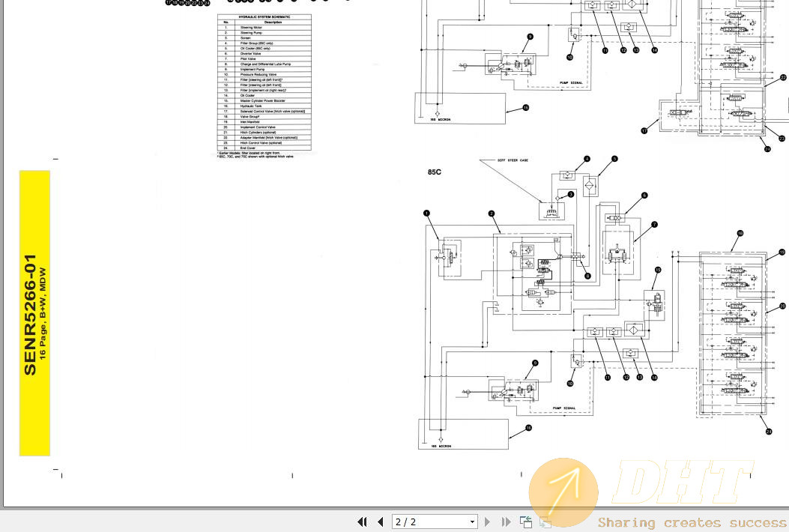This screenshot has height=532, width=789.
Task: Click the yellow SENR5266-01 sidebar label
Action: [34, 313]
